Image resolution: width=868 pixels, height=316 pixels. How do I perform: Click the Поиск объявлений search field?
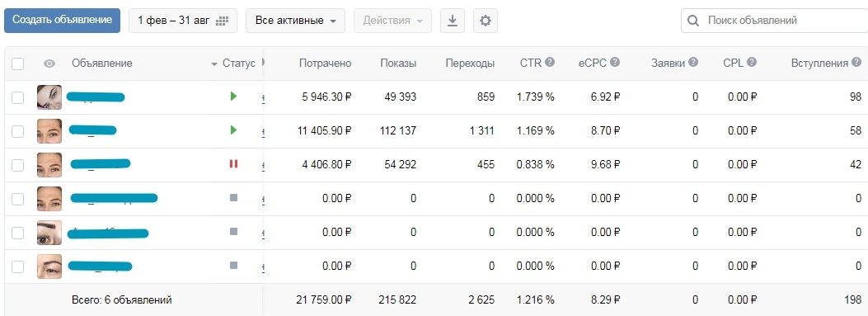(x=775, y=21)
